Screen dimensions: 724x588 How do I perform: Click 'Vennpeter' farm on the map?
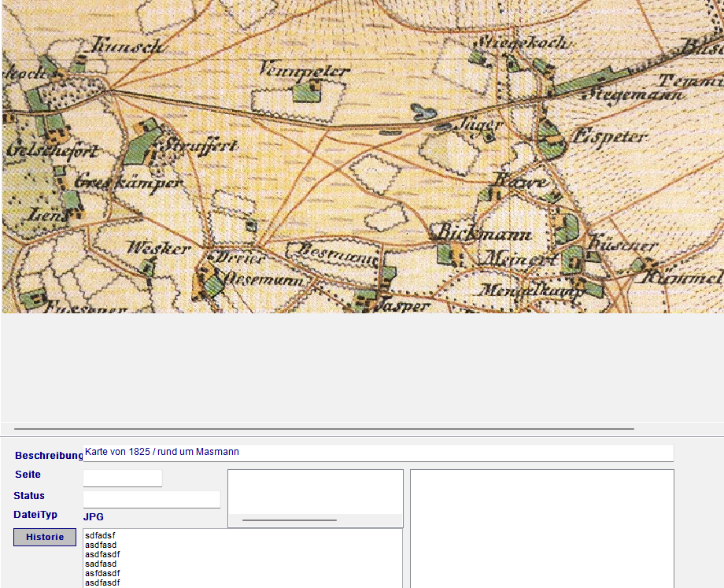pyautogui.click(x=304, y=71)
